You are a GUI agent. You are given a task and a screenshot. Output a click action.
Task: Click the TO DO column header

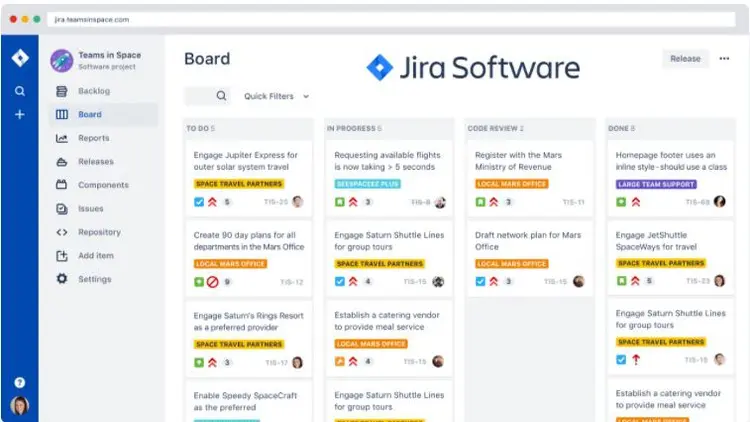(200, 128)
